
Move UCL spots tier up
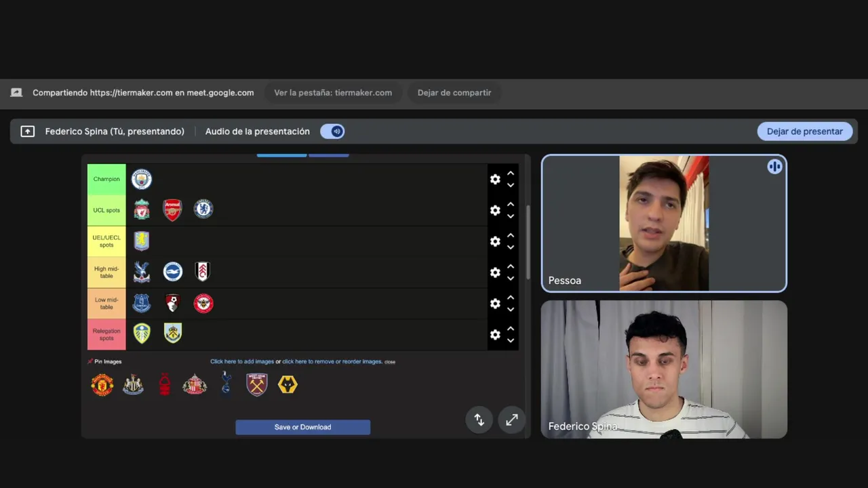point(511,205)
